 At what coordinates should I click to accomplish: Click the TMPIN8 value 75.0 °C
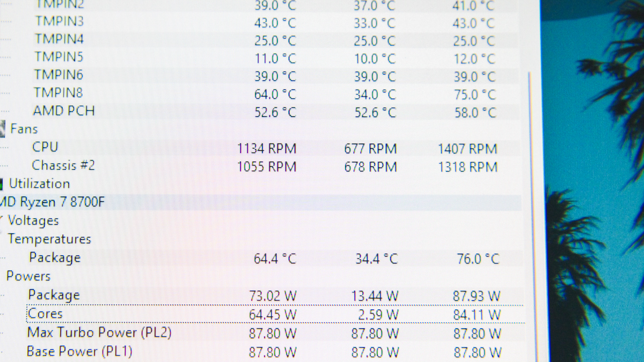tap(474, 95)
